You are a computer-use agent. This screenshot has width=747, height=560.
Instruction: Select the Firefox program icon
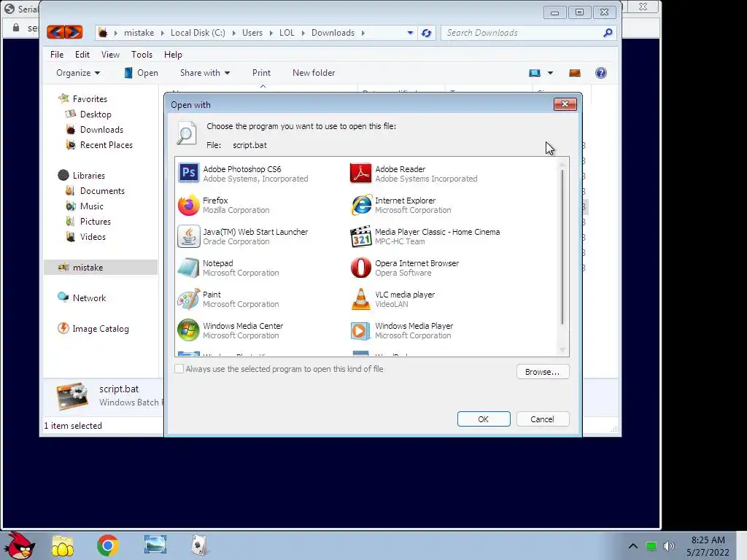tap(189, 205)
